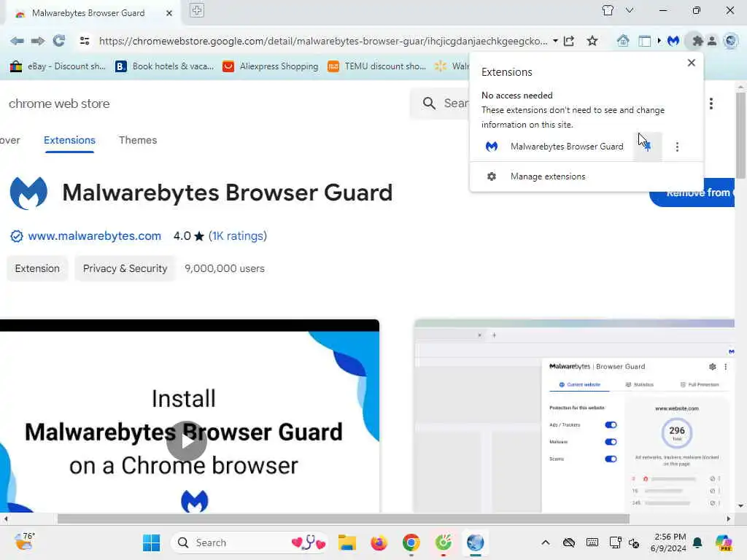Open the skin shirt icon in title bar

608,10
